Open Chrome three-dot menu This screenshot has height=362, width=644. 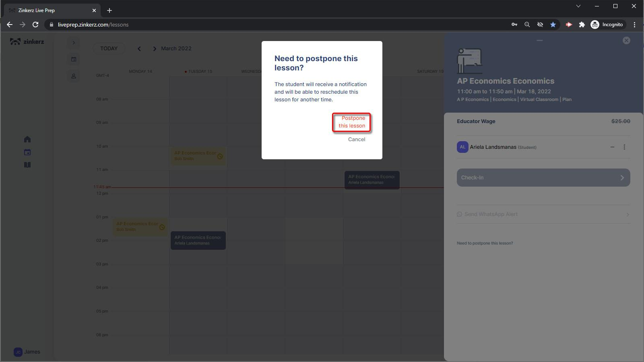coord(634,25)
